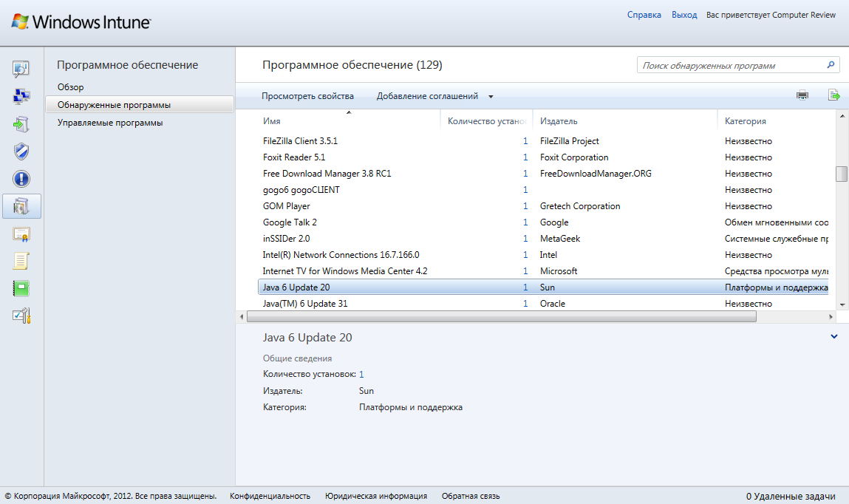This screenshot has width=849, height=504.
Task: Open the Endpoint Protection shield icon
Action: pos(21,151)
